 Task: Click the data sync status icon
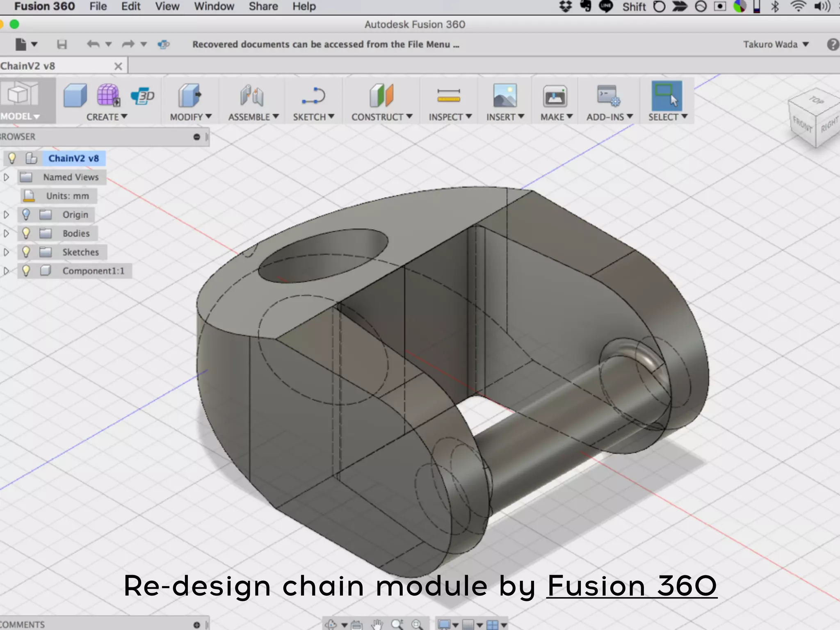pos(164,44)
